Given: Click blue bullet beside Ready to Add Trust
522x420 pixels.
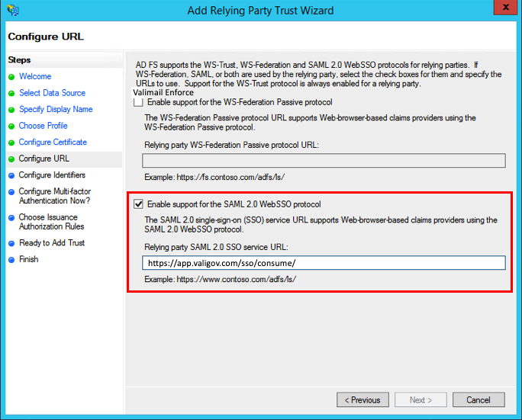Looking at the screenshot, I should point(11,243).
